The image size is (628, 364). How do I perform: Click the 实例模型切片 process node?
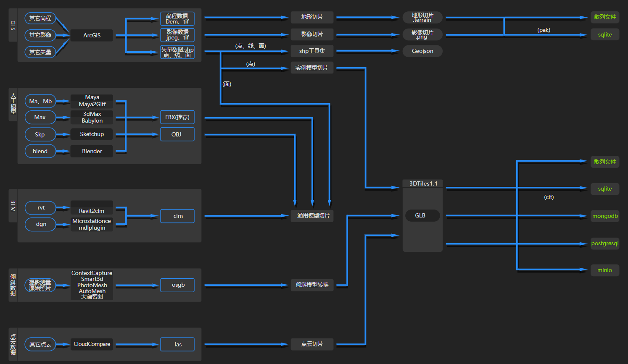(x=312, y=68)
